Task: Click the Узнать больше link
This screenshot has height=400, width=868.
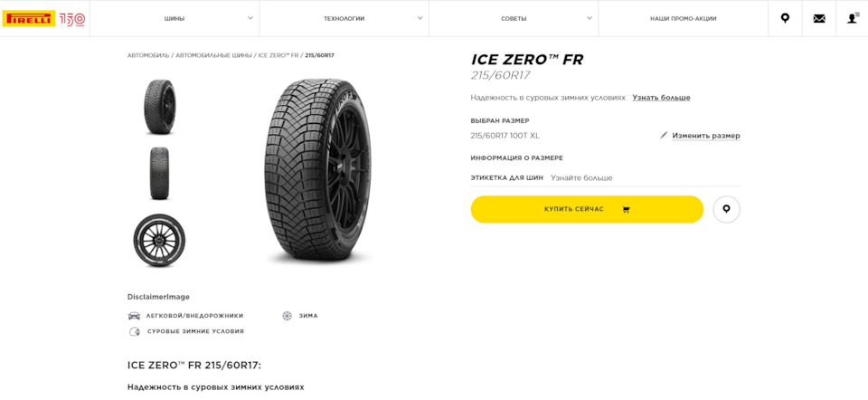Action: [661, 98]
